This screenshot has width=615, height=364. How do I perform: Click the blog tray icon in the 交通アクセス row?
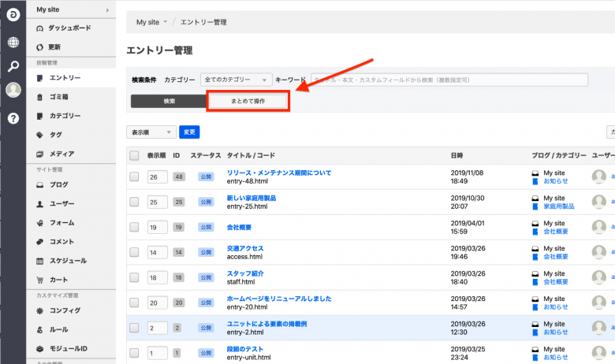(x=535, y=249)
